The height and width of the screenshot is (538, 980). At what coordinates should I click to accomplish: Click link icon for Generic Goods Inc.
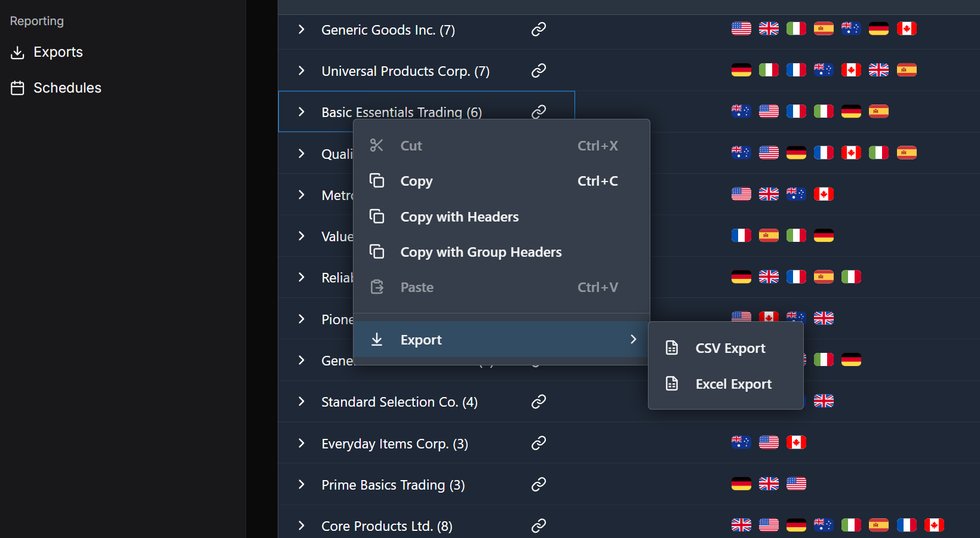539,29
